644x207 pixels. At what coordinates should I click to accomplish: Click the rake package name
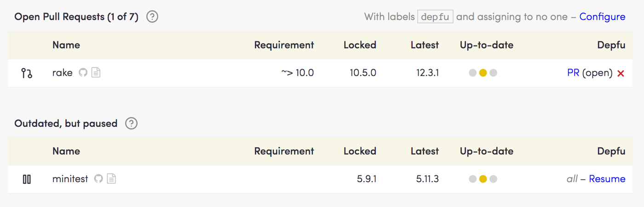(x=63, y=73)
